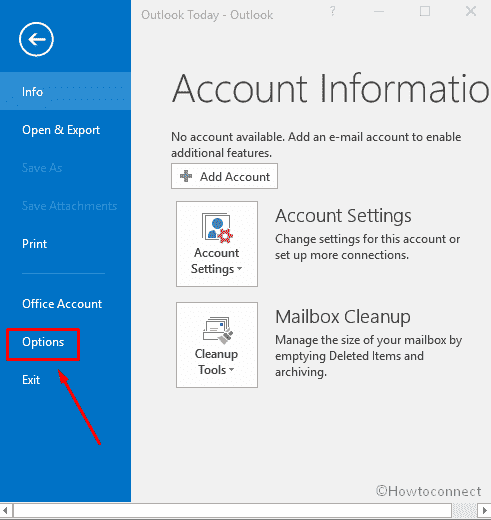Select Print in the sidebar
Screen dimensions: 491x520
tap(34, 244)
